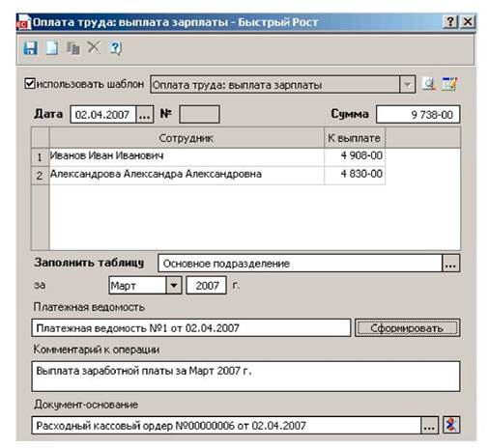The height and width of the screenshot is (448, 489).
Task: Click row number 2 header
Action: 40,176
